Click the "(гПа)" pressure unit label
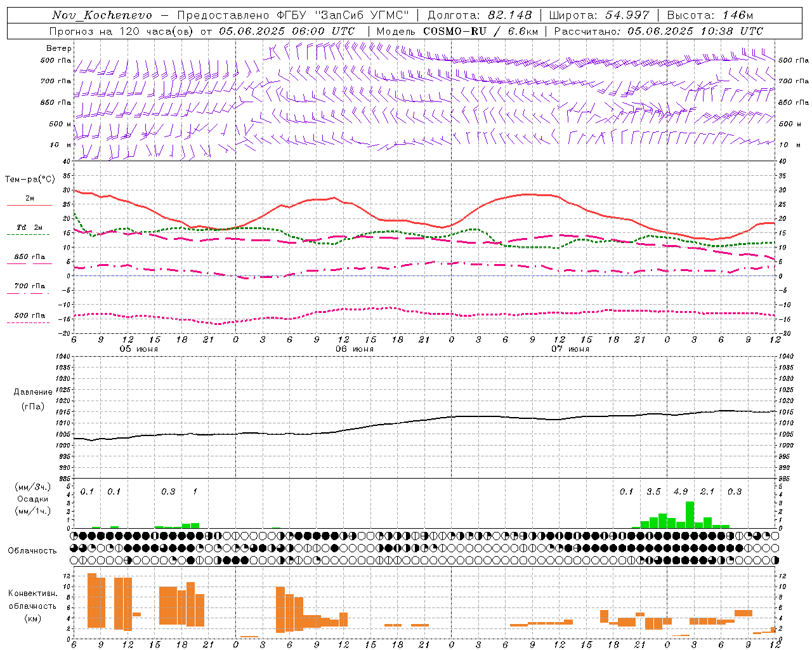 pos(33,407)
